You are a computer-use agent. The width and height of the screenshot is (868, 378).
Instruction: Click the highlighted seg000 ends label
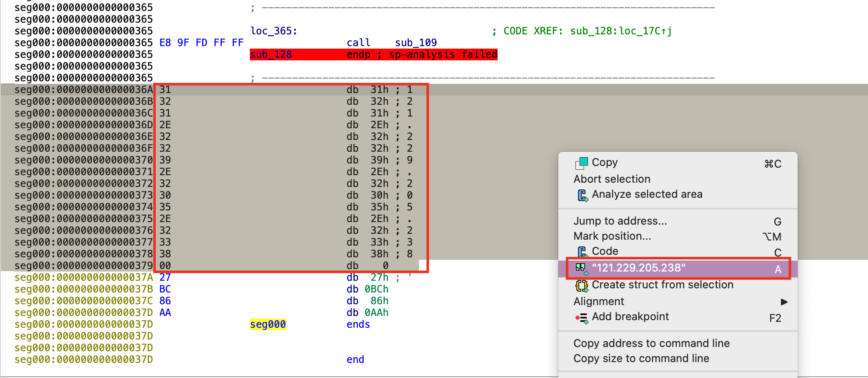point(268,324)
